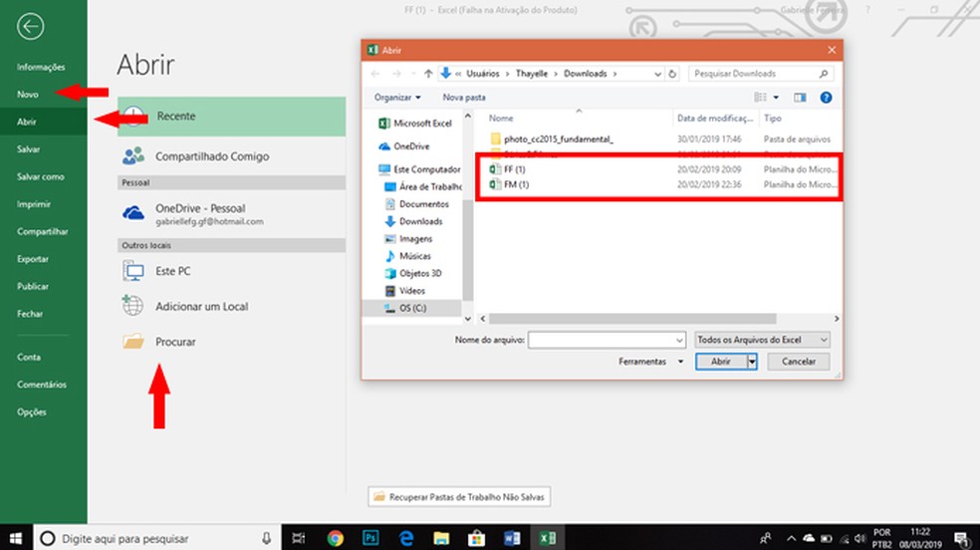Change view layout icon in dialog
Viewport: 980px width, 550px height.
(760, 98)
